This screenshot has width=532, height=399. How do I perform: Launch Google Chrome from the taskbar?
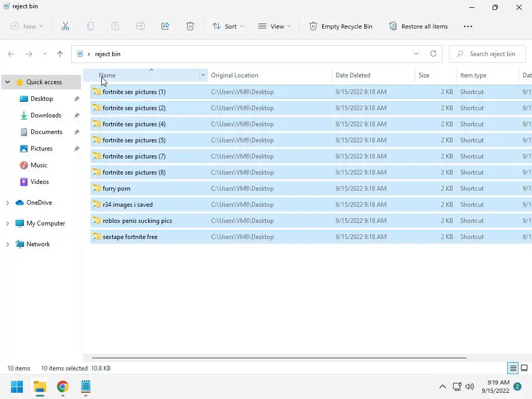63,387
